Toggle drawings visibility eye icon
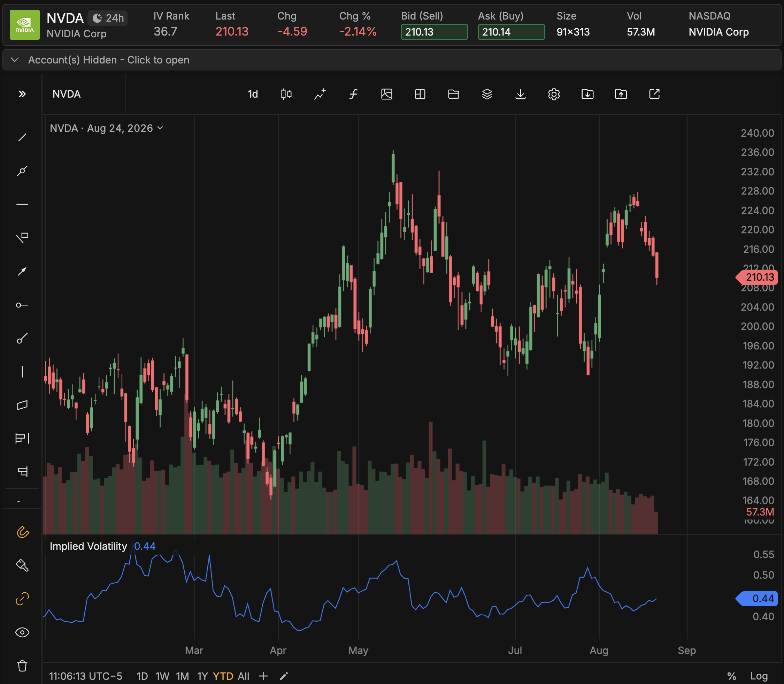 coord(22,632)
